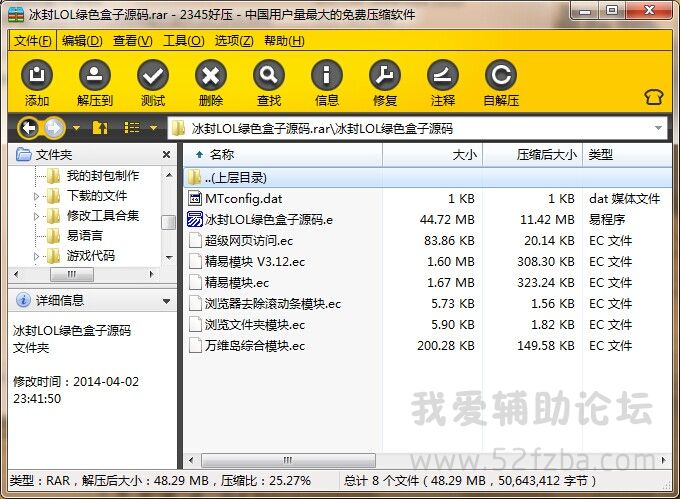Sort by the 类型 column header

coord(627,154)
